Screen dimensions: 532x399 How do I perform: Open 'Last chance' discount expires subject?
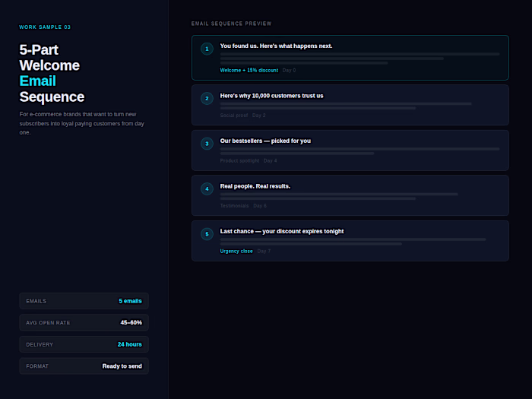pyautogui.click(x=282, y=231)
